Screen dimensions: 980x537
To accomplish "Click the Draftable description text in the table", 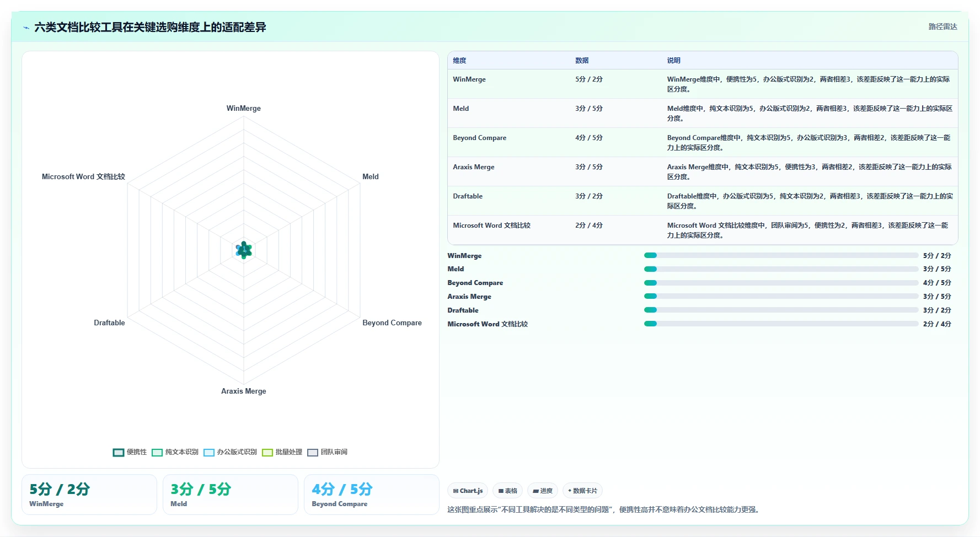I will [810, 201].
